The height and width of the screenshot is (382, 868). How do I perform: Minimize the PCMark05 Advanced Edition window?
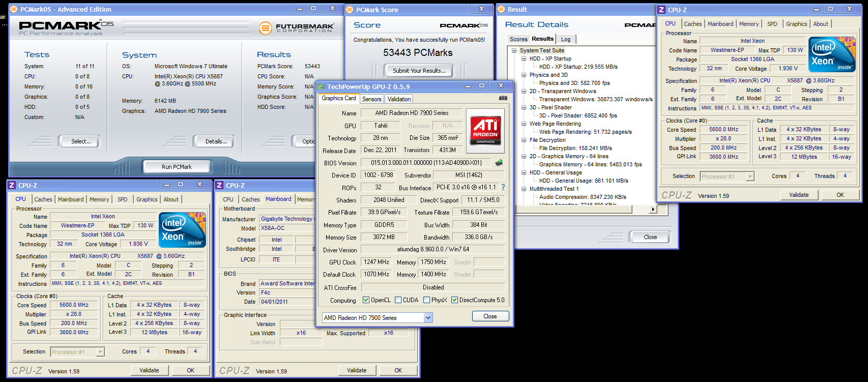point(300,9)
